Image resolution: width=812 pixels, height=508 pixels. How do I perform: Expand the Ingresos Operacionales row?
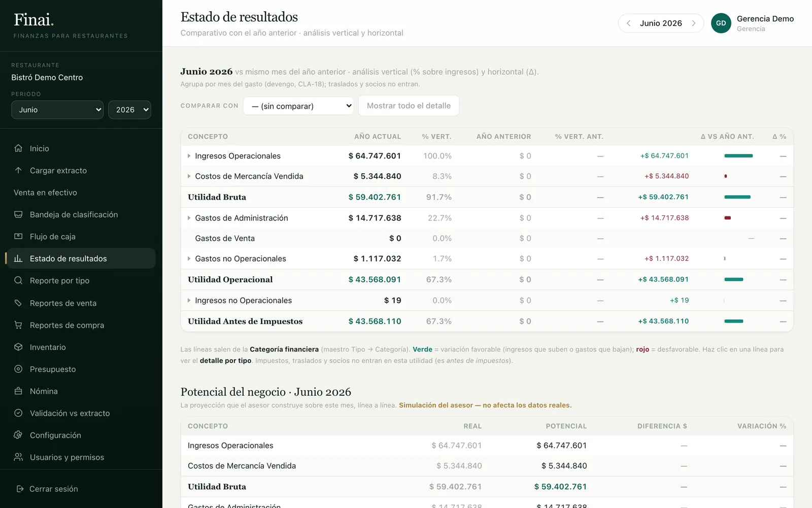pyautogui.click(x=189, y=156)
